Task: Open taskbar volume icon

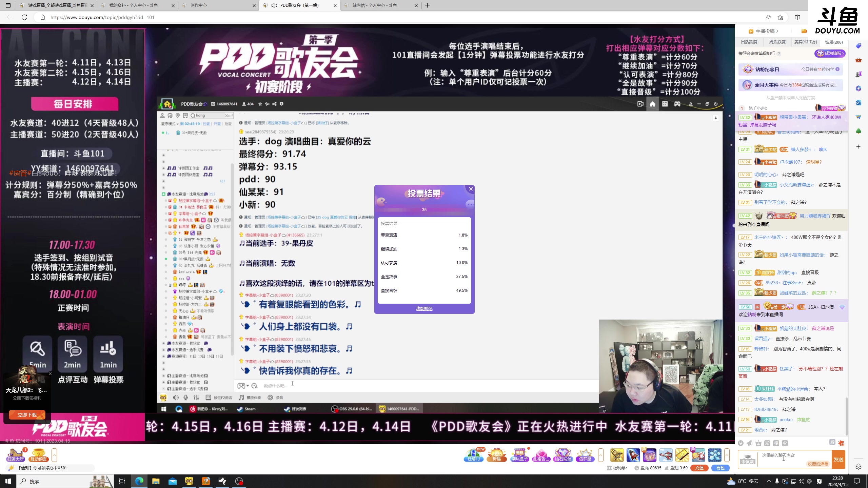Action: point(802,481)
